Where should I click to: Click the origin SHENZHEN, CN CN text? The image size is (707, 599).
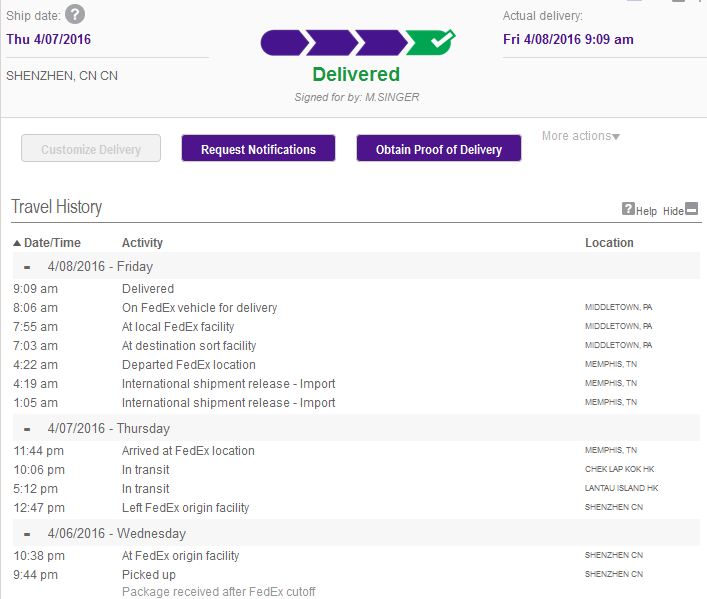pos(62,75)
